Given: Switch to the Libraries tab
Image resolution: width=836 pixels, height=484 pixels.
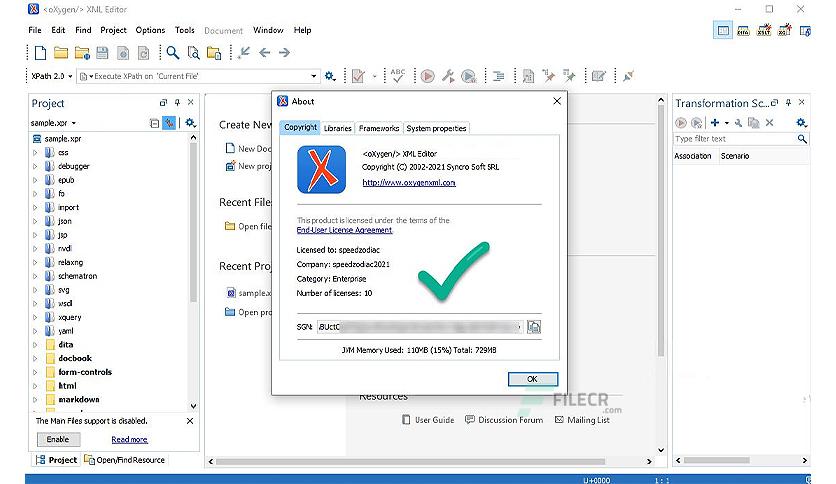Looking at the screenshot, I should pyautogui.click(x=337, y=128).
